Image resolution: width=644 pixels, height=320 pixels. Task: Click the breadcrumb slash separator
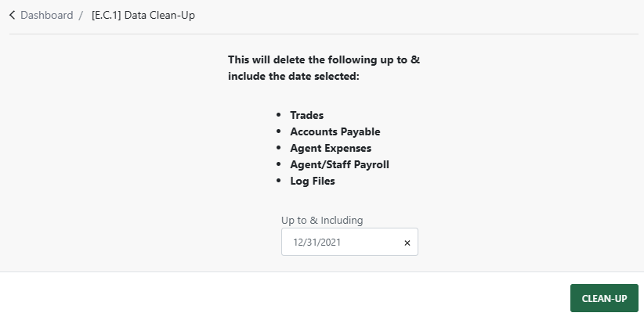click(x=81, y=15)
